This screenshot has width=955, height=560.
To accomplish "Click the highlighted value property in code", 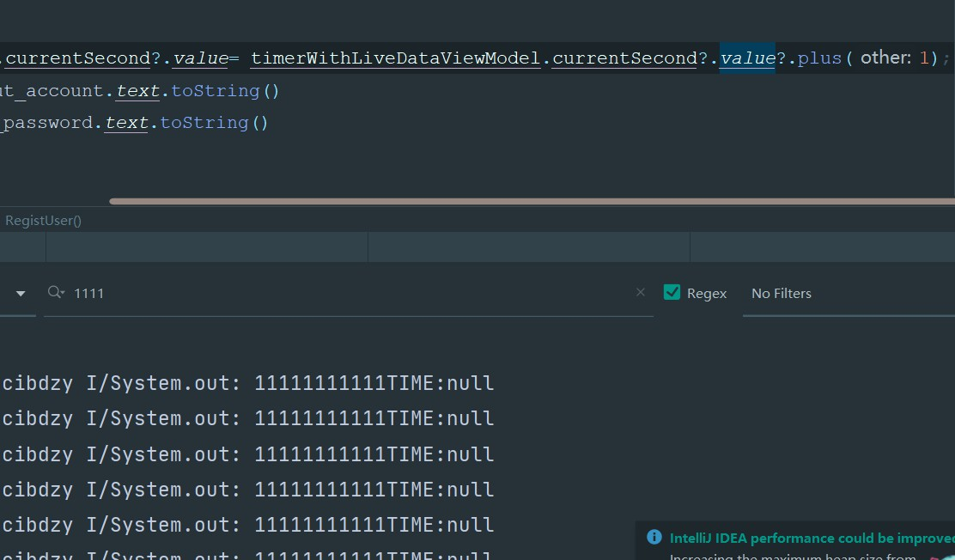I will [747, 58].
